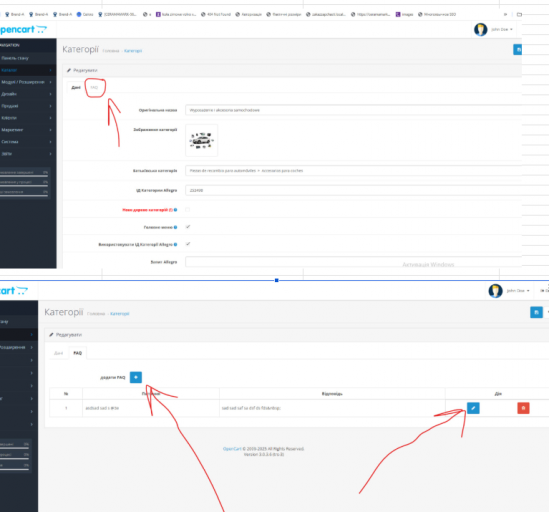Click Категорії breadcrumb link in the upper screenshot

(133, 51)
